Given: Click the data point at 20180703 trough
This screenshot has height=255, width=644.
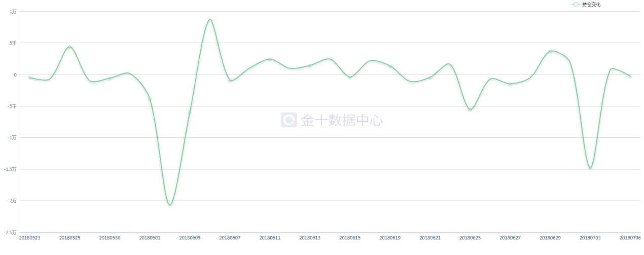Looking at the screenshot, I should click(590, 167).
